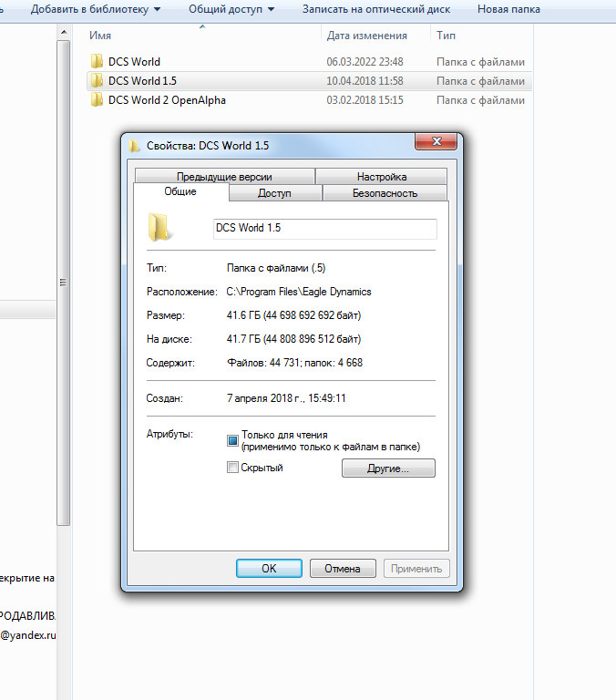Click the DCS World 2 OpenAlpha folder icon
Screen dimensions: 616x700
(97, 99)
